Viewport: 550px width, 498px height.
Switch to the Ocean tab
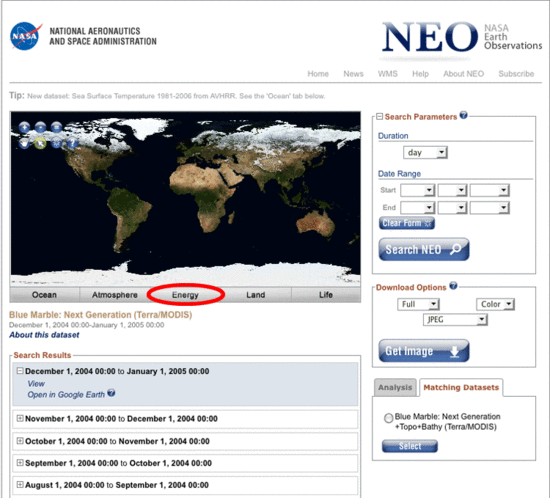coord(44,295)
